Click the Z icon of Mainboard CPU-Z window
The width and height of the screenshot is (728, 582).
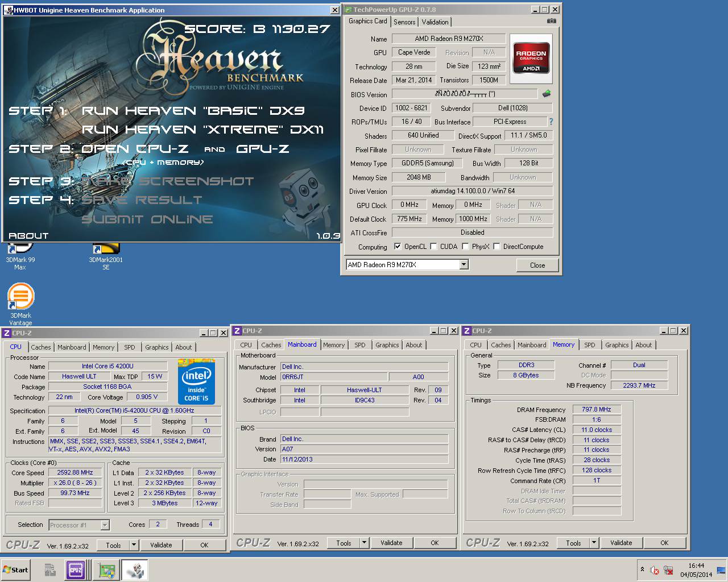tap(237, 330)
